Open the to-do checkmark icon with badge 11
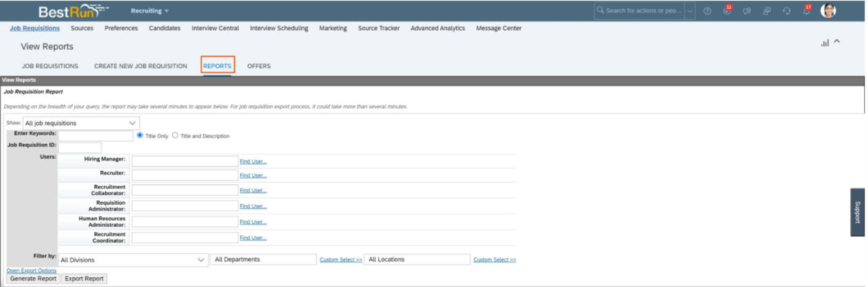 click(x=727, y=11)
